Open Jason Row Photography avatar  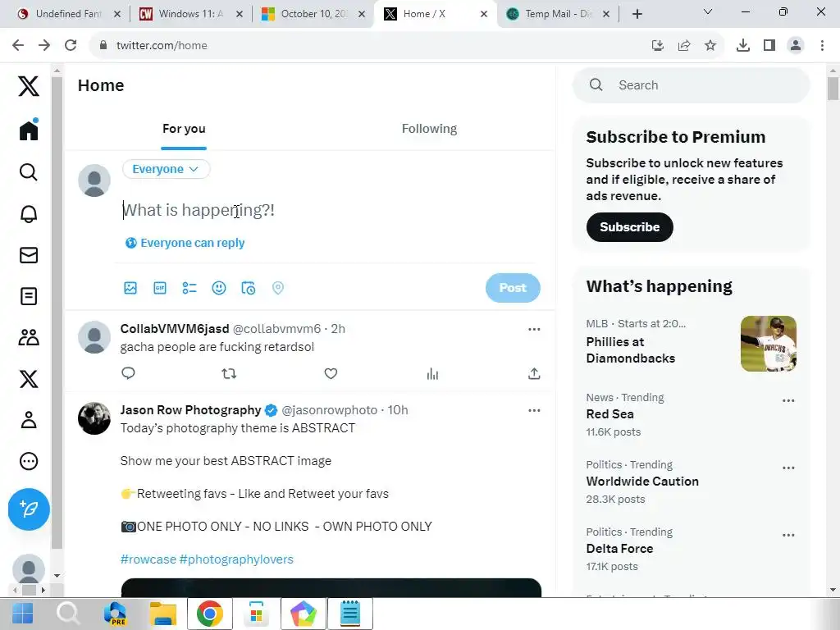(94, 418)
